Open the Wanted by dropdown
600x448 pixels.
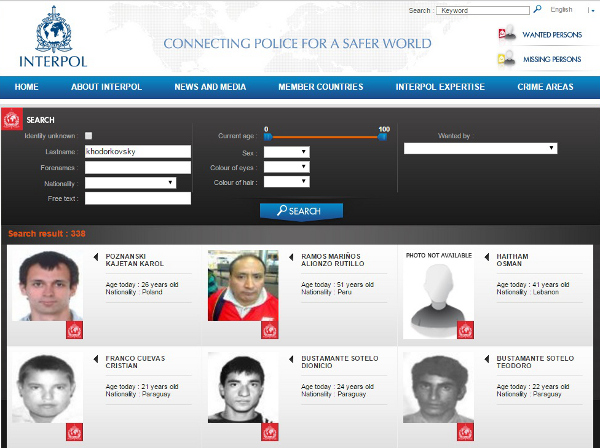point(480,148)
